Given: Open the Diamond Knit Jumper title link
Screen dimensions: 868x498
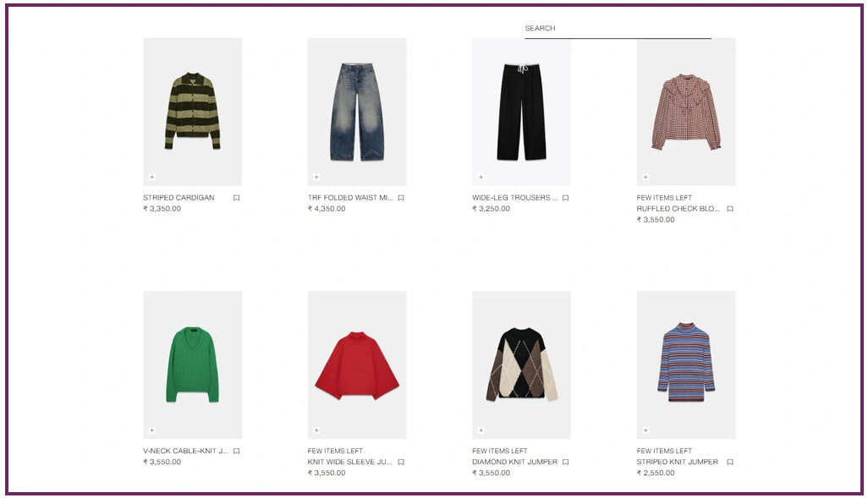Looking at the screenshot, I should coord(514,462).
